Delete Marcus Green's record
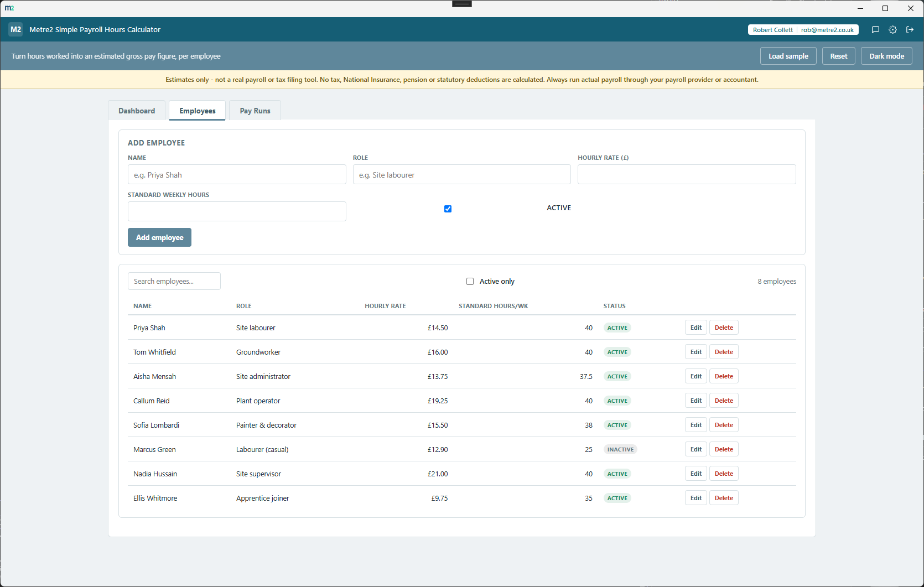This screenshot has height=587, width=924. click(724, 449)
